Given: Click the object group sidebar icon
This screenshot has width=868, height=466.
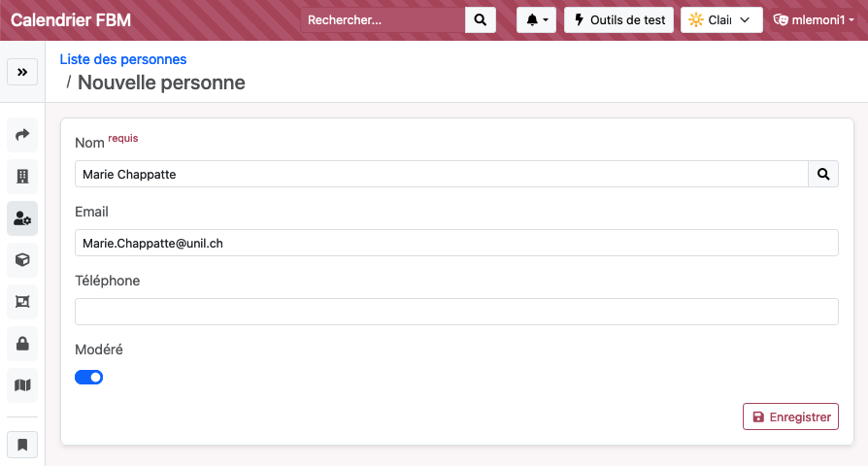Looking at the screenshot, I should point(22,302).
